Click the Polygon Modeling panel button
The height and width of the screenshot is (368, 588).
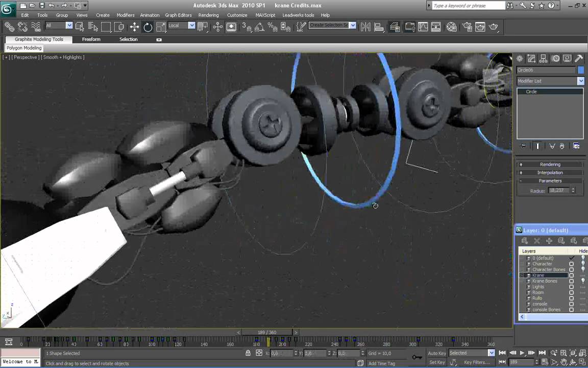[24, 48]
